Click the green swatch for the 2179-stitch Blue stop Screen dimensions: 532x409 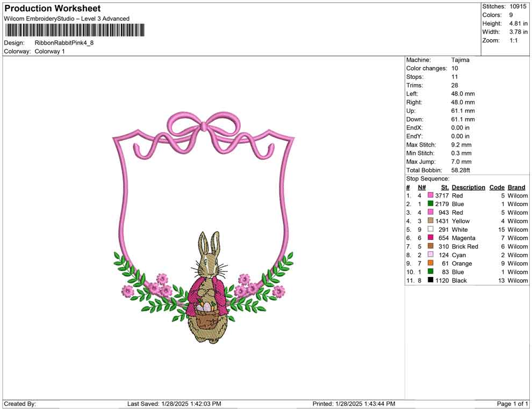coord(430,203)
